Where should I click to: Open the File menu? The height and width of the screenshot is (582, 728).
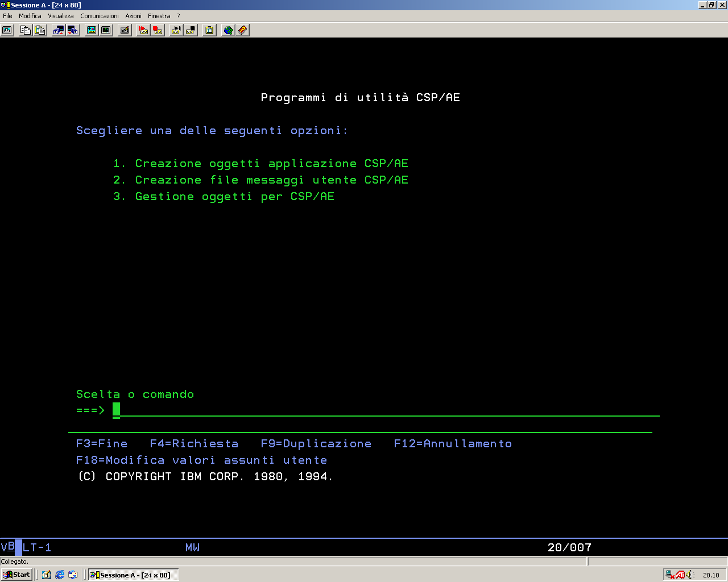click(x=7, y=16)
